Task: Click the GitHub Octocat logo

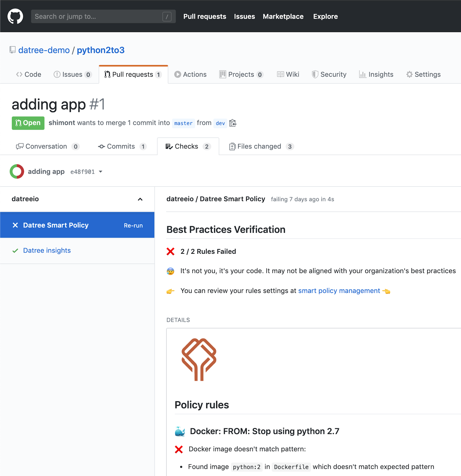Action: pos(15,16)
